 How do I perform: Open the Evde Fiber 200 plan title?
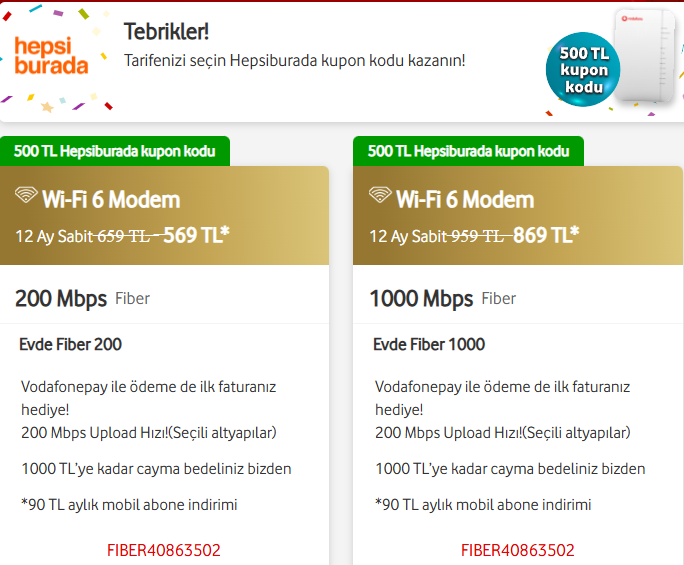click(x=71, y=345)
